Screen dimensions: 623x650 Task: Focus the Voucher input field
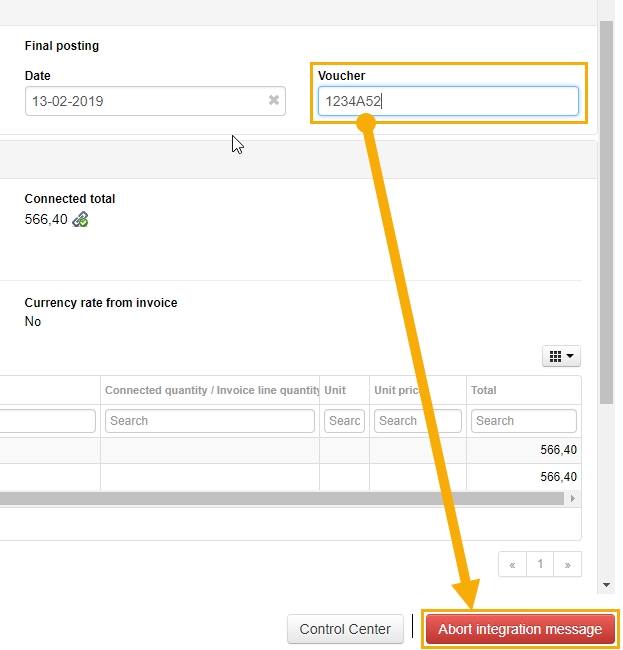448,101
